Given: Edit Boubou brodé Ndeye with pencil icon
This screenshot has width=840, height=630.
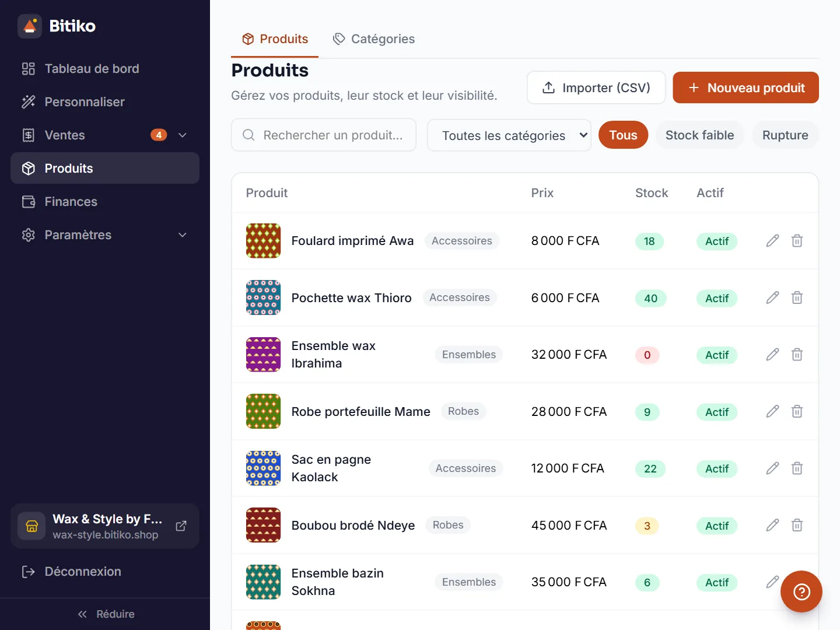Looking at the screenshot, I should click(772, 526).
